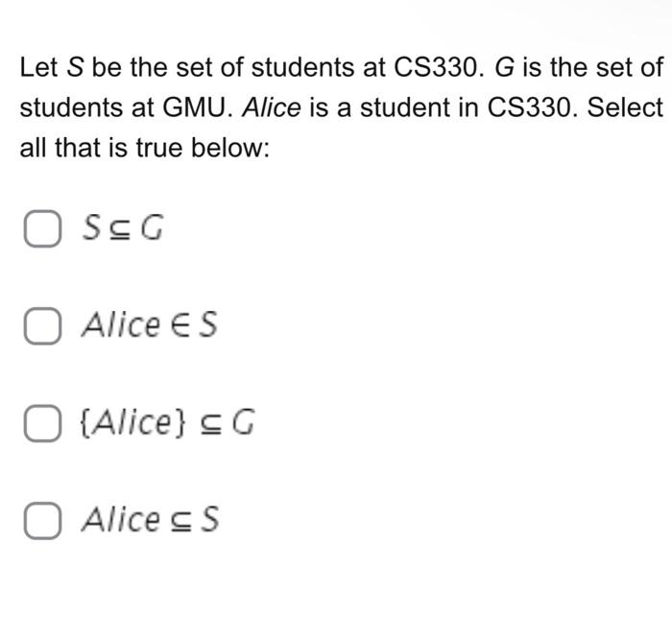
Task: Click the letter G in {Alice} ⊆ G
Action: pos(244,422)
